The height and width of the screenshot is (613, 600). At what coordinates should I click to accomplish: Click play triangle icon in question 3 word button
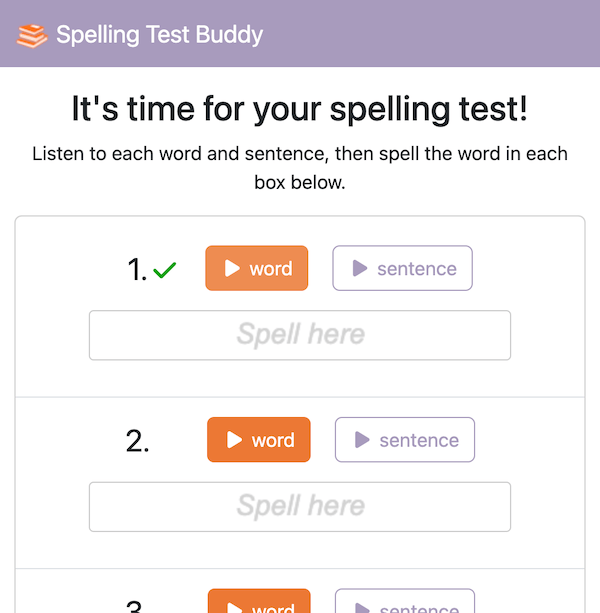click(x=234, y=607)
